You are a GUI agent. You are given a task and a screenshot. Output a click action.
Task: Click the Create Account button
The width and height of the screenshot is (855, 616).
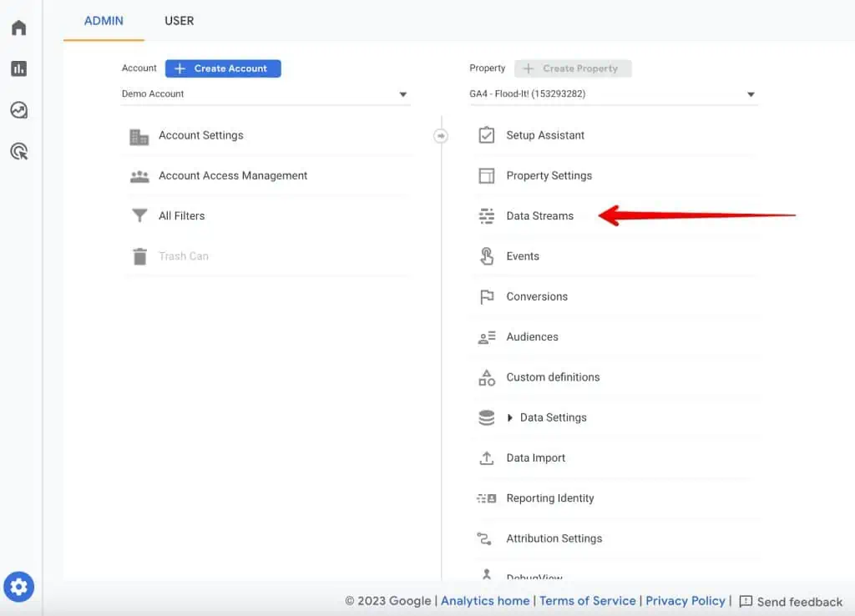coord(222,68)
